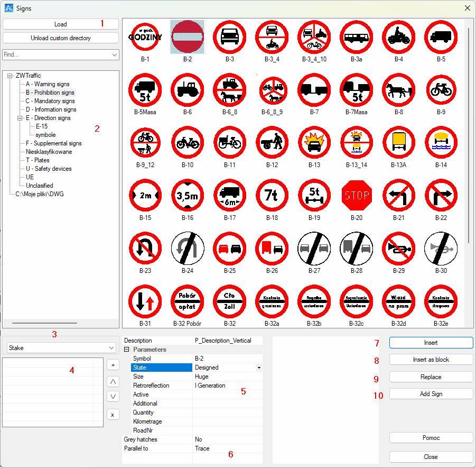Pick the B-25 no overtaking sign
476x468 pixels.
230,249
